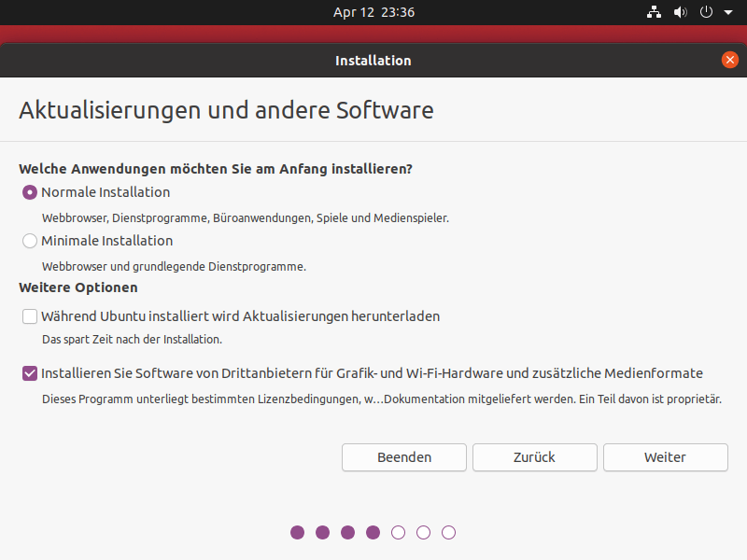Select the Normale Installation radio button

click(x=30, y=193)
